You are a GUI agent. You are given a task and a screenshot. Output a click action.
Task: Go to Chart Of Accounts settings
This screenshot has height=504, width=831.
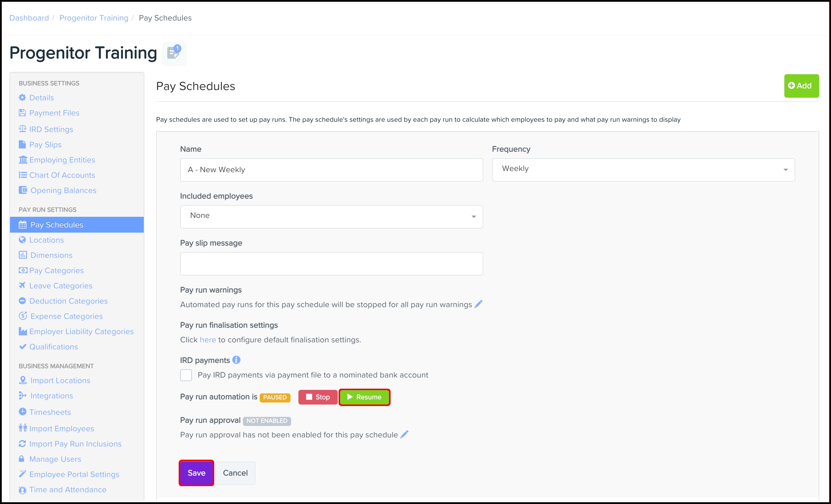[x=62, y=175]
